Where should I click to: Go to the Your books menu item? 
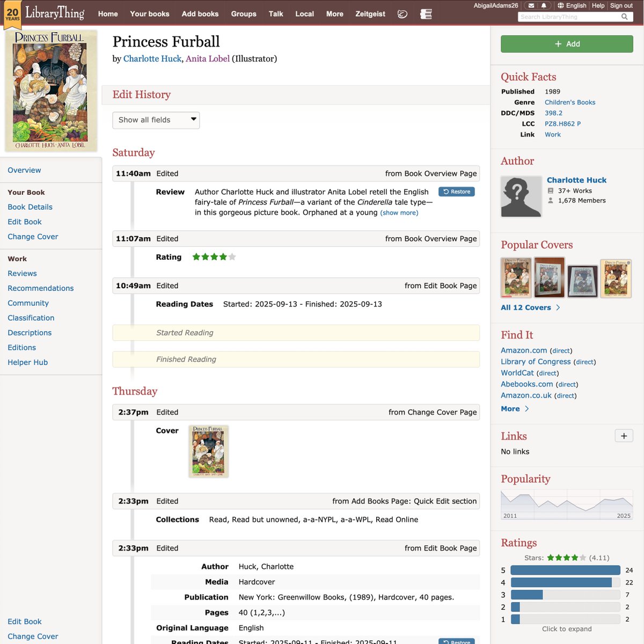tap(149, 14)
